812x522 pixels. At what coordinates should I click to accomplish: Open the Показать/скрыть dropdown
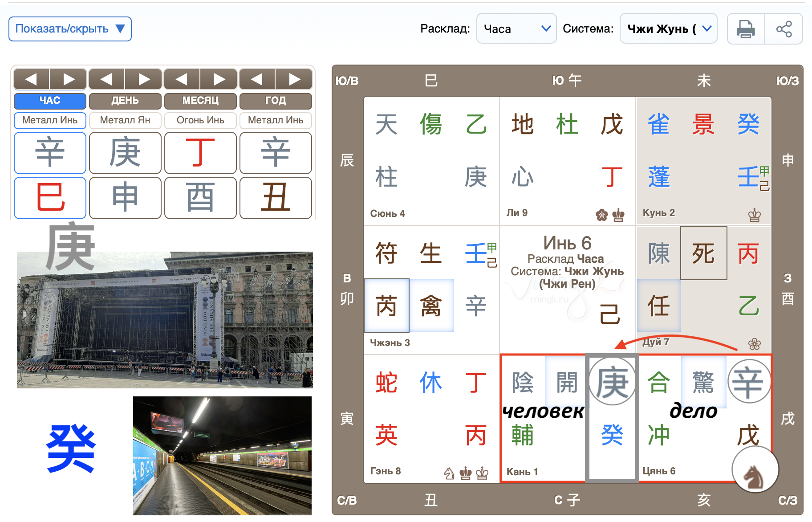point(70,29)
